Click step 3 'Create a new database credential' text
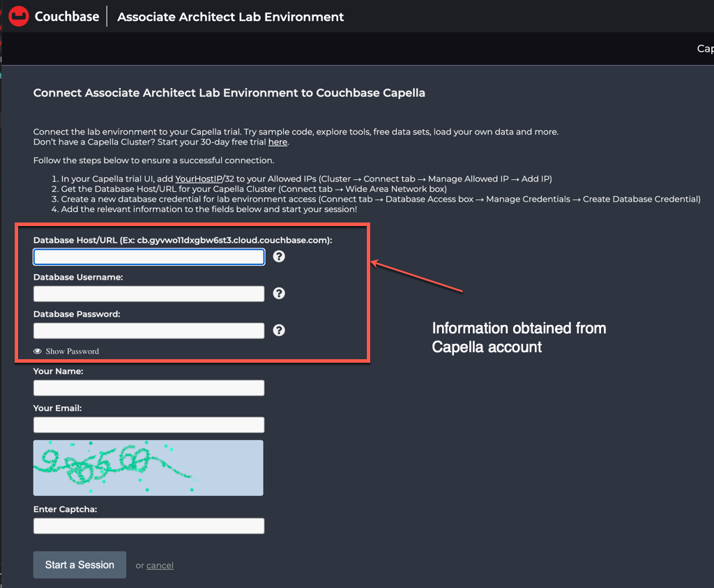 [381, 199]
